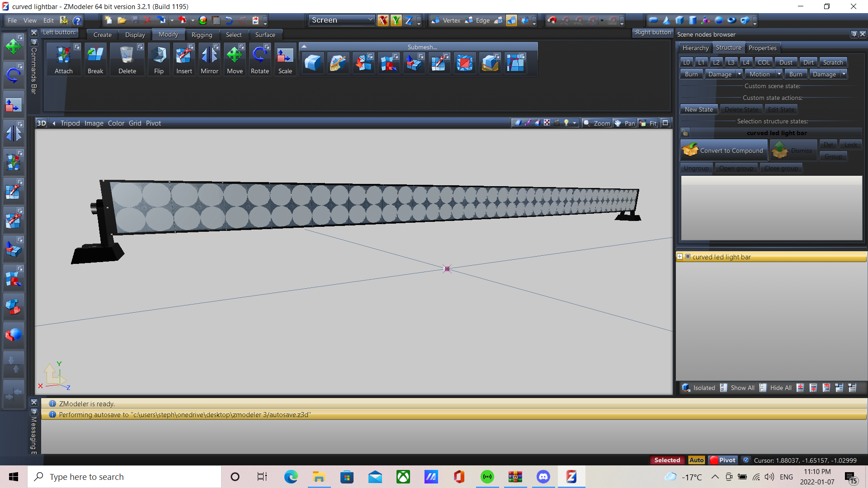Select the Scale tool
The height and width of the screenshot is (488, 868).
coord(285,59)
